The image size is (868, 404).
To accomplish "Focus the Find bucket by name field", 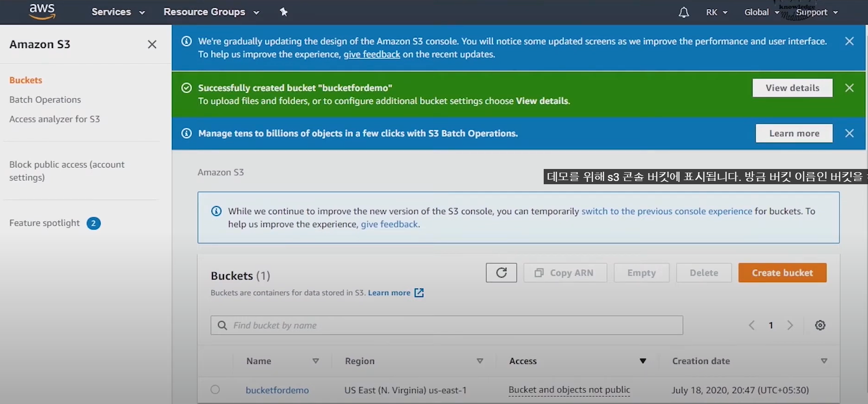I will click(447, 326).
